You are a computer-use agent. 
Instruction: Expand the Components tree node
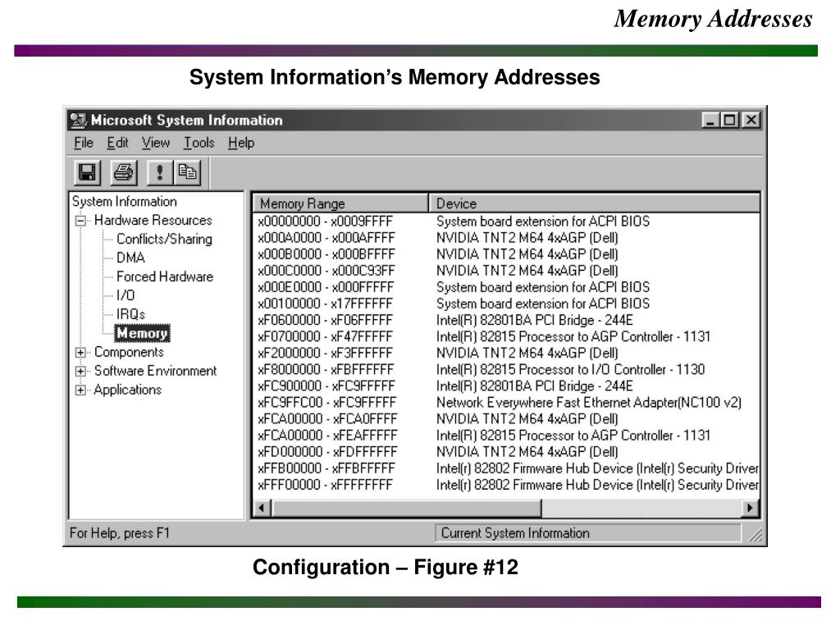pyautogui.click(x=80, y=353)
